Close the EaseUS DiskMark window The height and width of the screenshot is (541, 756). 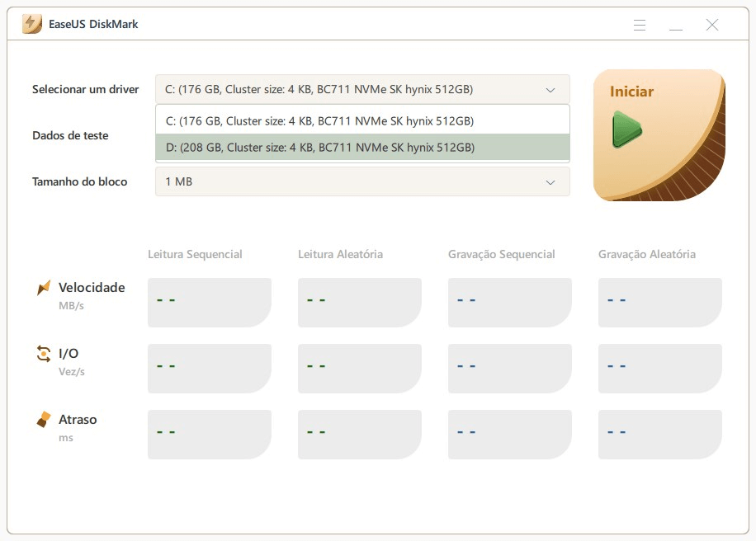point(712,25)
